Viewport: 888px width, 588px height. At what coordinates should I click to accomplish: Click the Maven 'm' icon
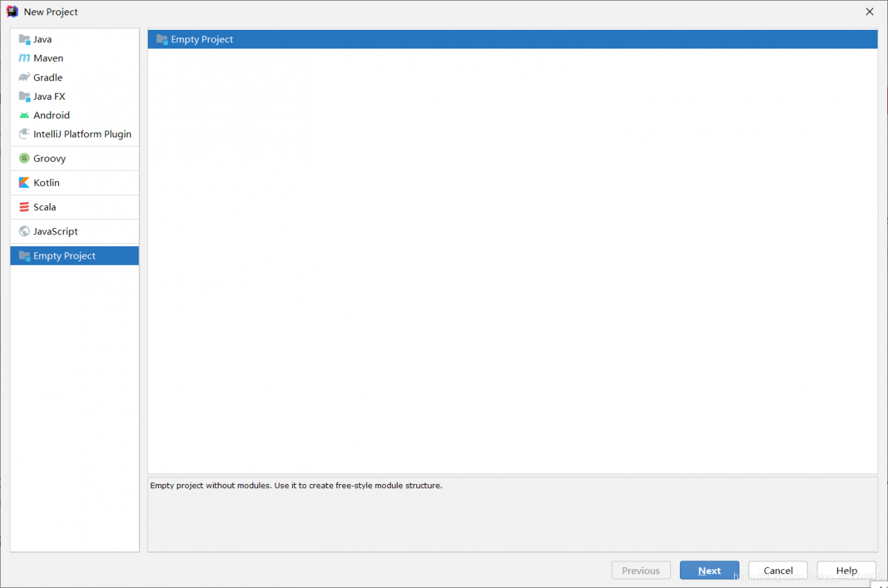(x=24, y=58)
